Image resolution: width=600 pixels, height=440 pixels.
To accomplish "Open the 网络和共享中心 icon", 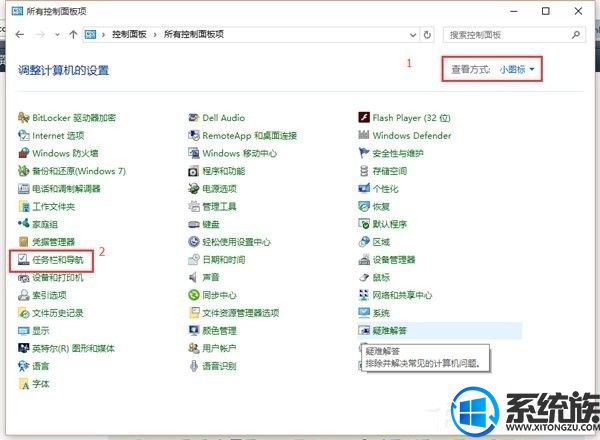I will [x=364, y=295].
